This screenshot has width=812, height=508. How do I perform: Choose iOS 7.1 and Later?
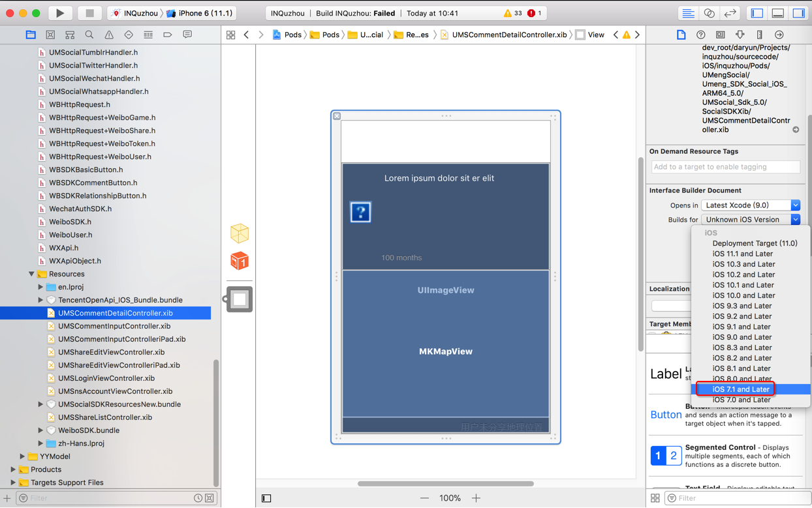(x=741, y=389)
